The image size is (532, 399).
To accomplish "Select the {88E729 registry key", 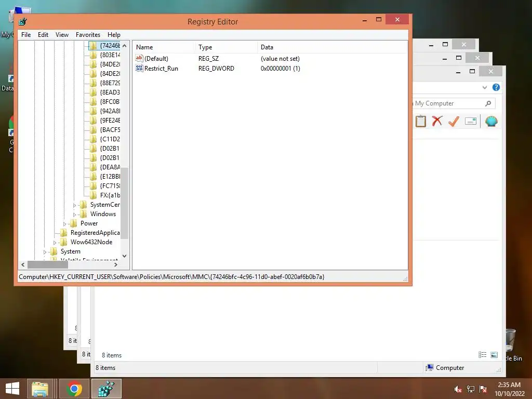I will click(110, 83).
